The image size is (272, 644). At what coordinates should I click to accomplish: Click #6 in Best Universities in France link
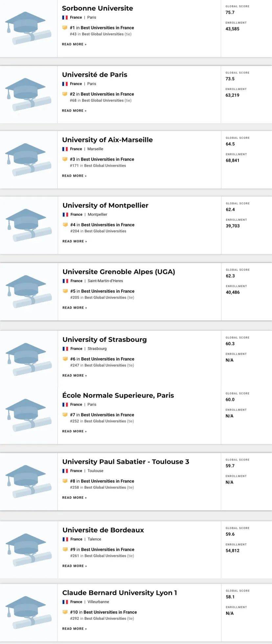(x=102, y=359)
